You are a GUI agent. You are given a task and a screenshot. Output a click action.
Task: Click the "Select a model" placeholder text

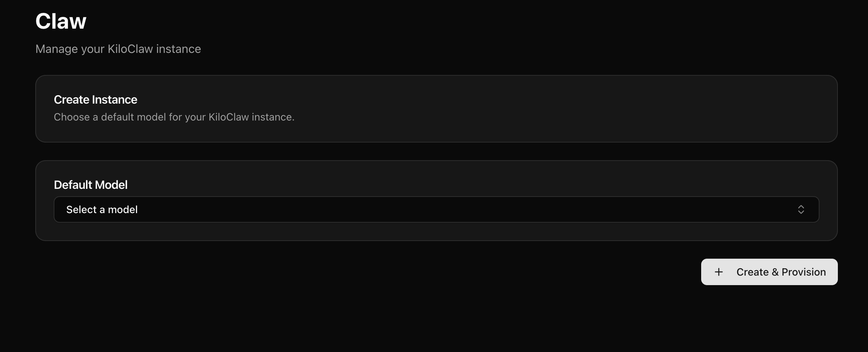click(102, 209)
